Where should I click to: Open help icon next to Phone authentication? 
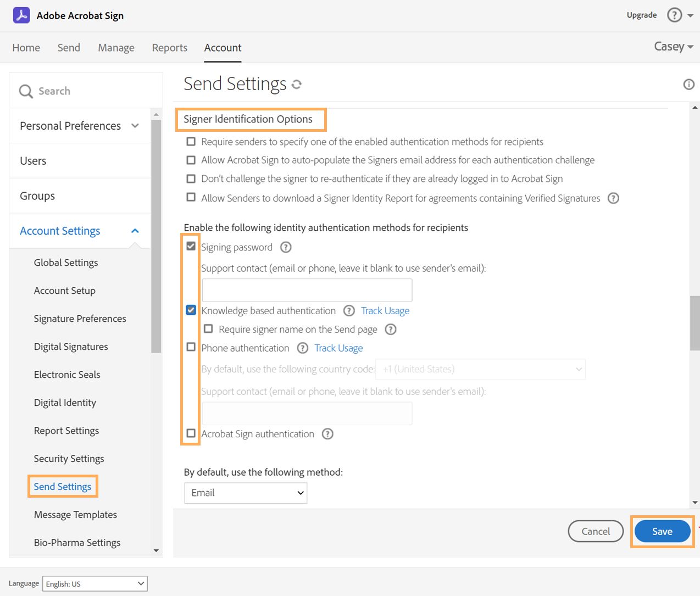click(302, 348)
